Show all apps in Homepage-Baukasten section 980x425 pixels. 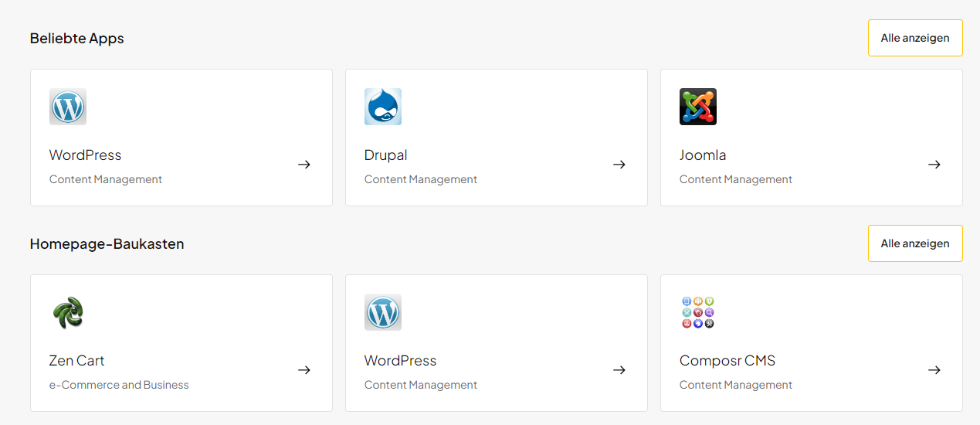(x=915, y=243)
